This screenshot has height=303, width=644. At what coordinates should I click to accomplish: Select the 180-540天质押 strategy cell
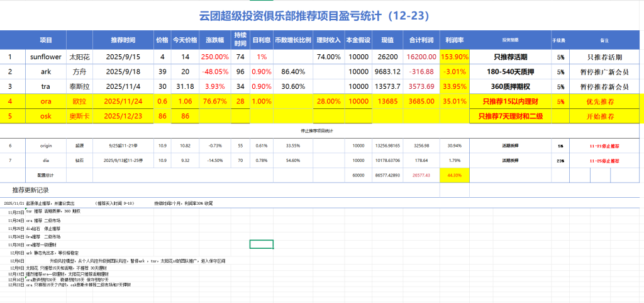pyautogui.click(x=510, y=71)
